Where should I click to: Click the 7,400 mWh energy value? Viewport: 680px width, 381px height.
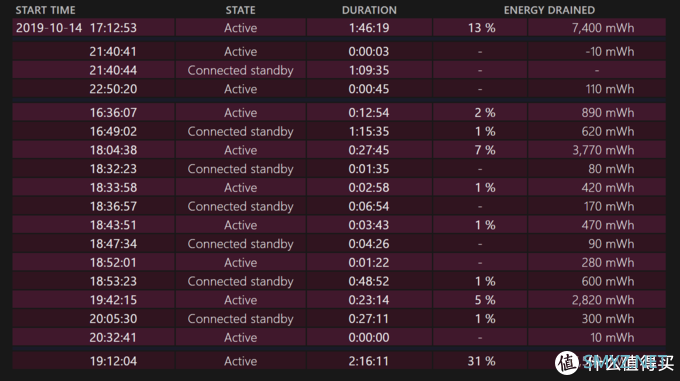[x=603, y=28]
